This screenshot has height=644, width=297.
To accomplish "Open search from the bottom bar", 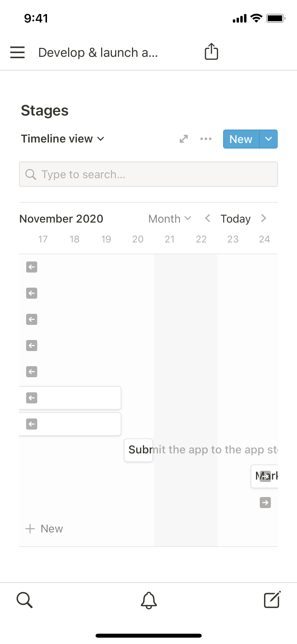I will point(25,600).
